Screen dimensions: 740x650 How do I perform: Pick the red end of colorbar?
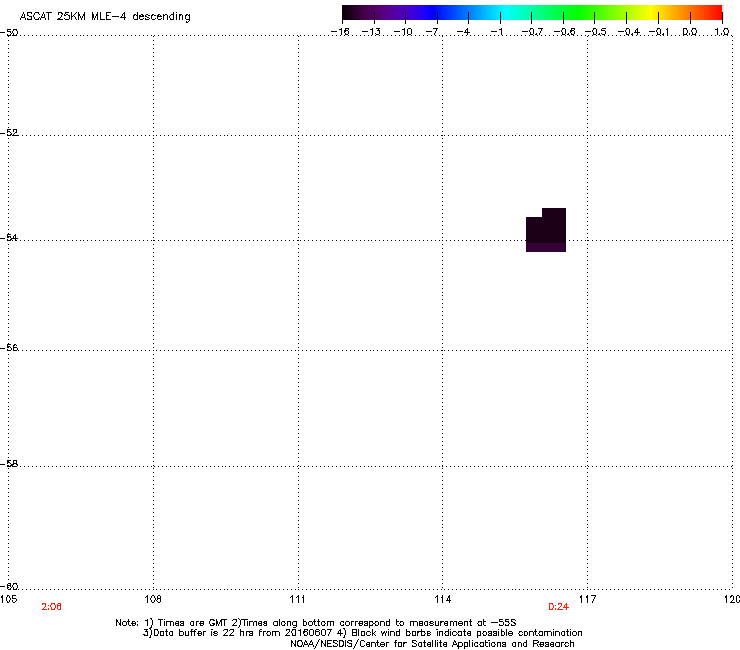pos(713,12)
